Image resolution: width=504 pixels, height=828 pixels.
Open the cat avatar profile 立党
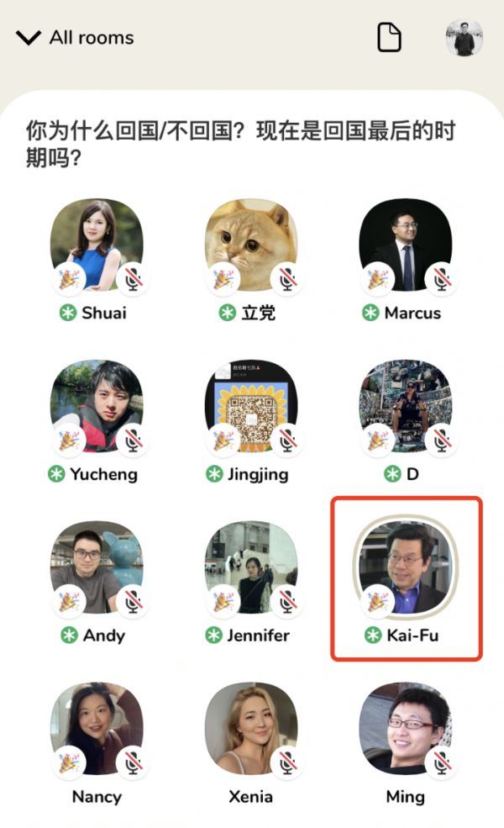[x=251, y=245]
